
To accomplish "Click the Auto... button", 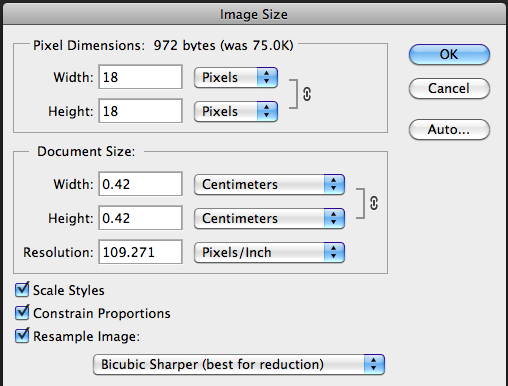I will tap(449, 129).
